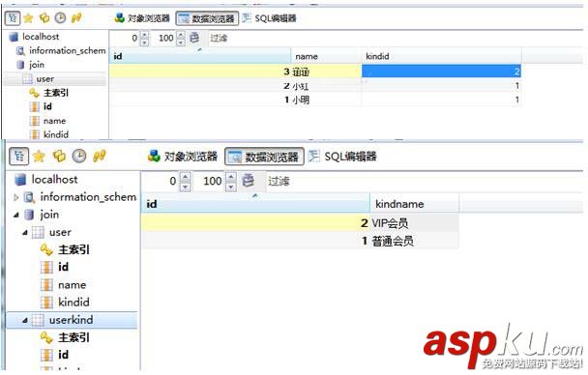
Task: Collapse userkind table node in lower tree
Action: 25,320
